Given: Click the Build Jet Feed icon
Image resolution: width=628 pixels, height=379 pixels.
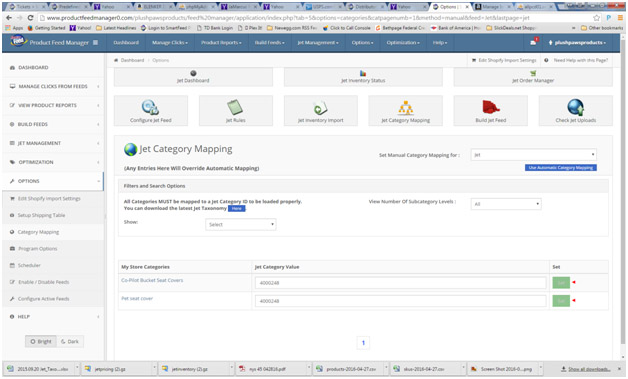Looking at the screenshot, I should point(491,107).
